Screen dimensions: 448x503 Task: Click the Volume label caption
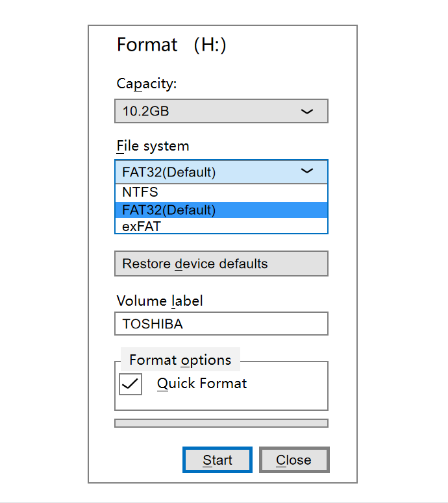(x=160, y=301)
